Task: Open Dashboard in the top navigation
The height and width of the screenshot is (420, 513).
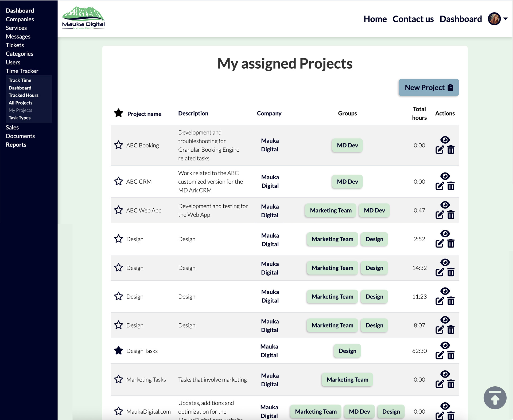Action: pyautogui.click(x=461, y=19)
